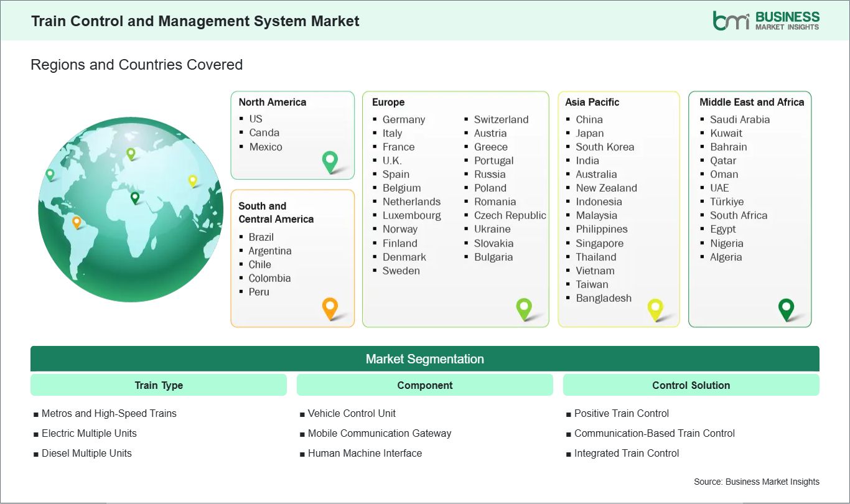The height and width of the screenshot is (504, 850).
Task: Click the yellow pin in Asia Pacific card
Action: pos(655,308)
